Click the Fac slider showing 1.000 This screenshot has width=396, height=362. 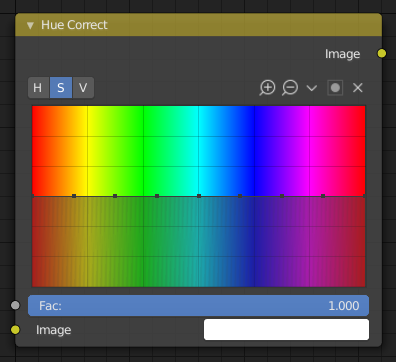[198, 305]
